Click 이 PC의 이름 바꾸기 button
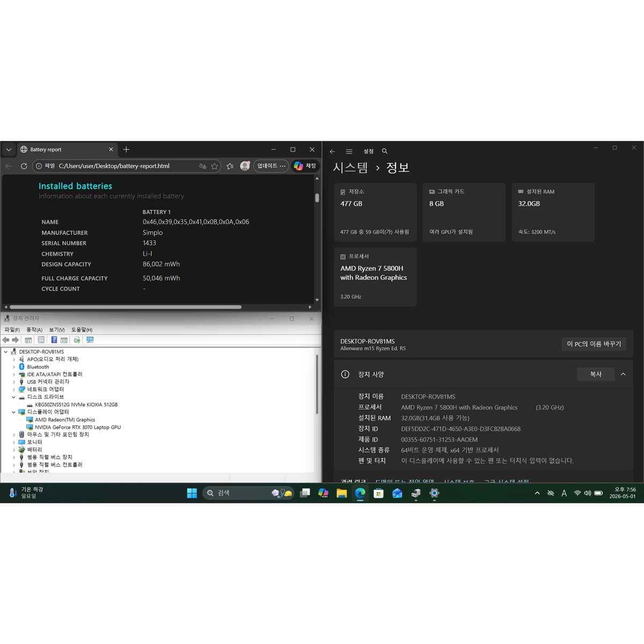This screenshot has width=644, height=644. pos(594,344)
